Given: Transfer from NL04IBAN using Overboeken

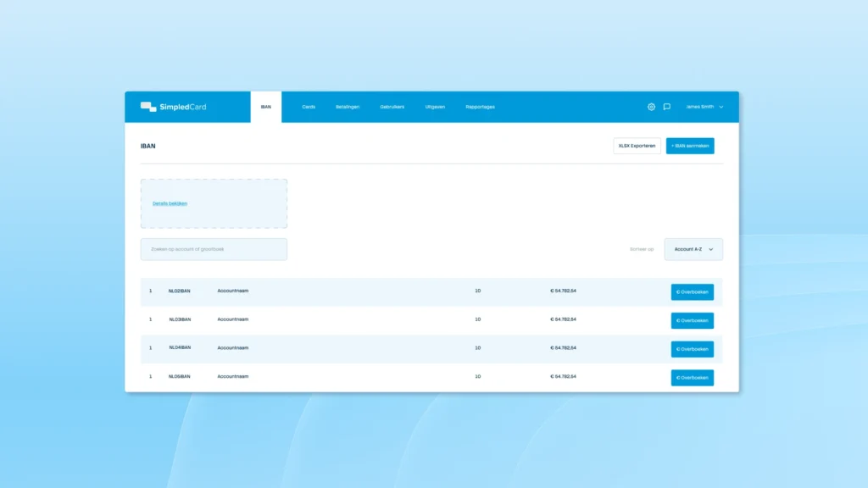Looking at the screenshot, I should pos(693,349).
